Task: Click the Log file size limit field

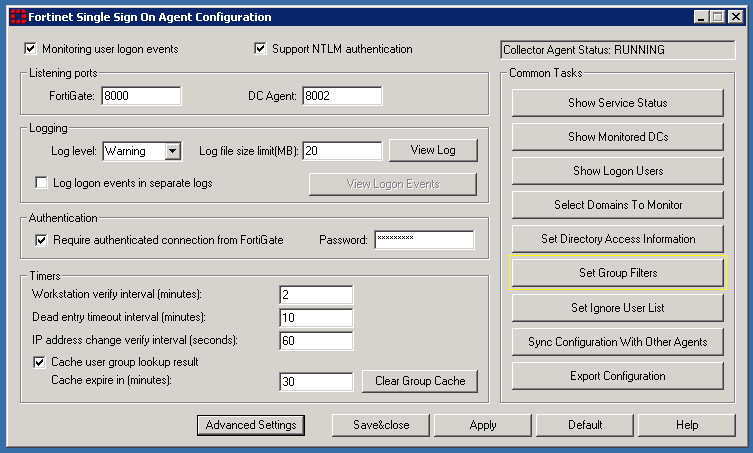Action: [x=342, y=151]
